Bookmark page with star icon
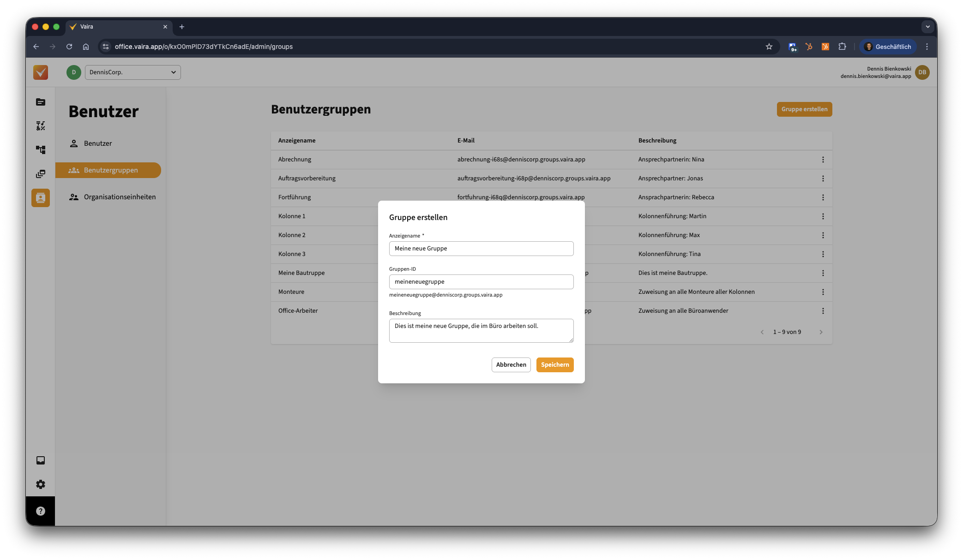The height and width of the screenshot is (560, 963). pos(769,47)
